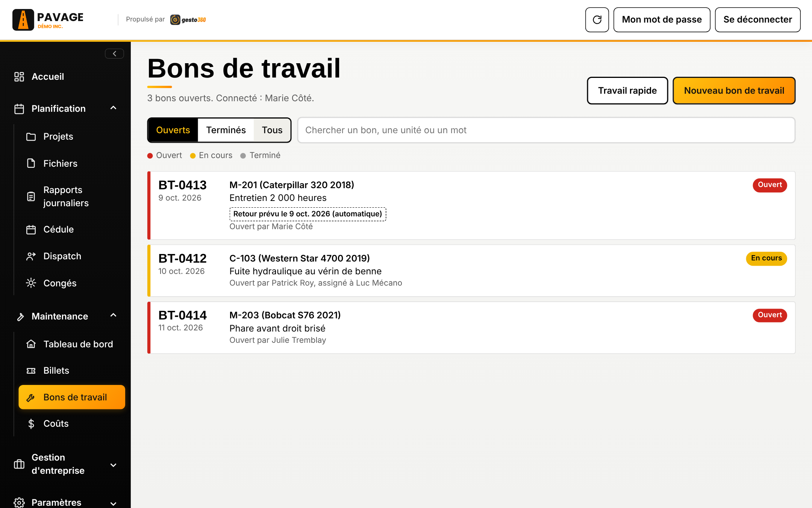Click the Coûts dollar icon

[31, 424]
